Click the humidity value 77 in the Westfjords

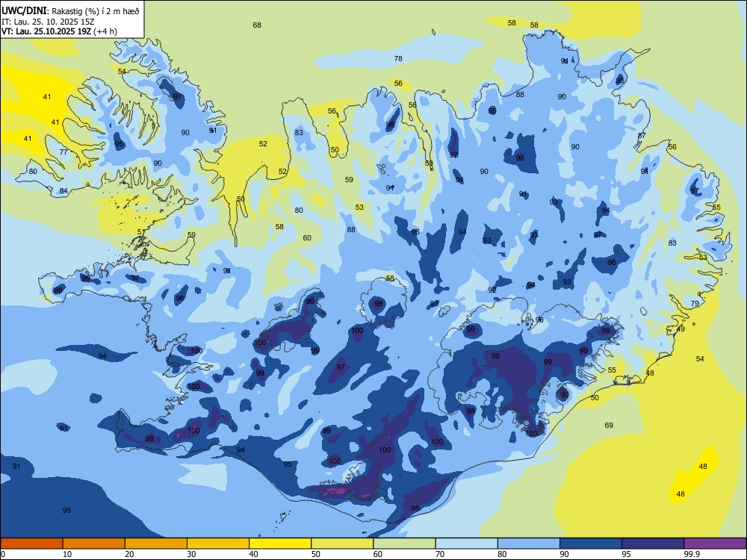tap(63, 152)
